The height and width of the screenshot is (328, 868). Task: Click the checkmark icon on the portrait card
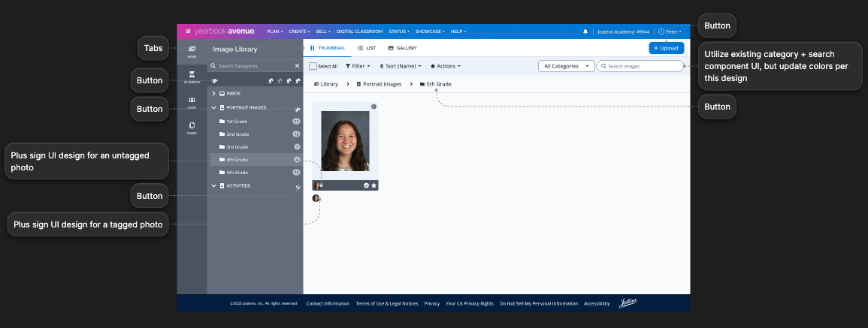pyautogui.click(x=366, y=185)
